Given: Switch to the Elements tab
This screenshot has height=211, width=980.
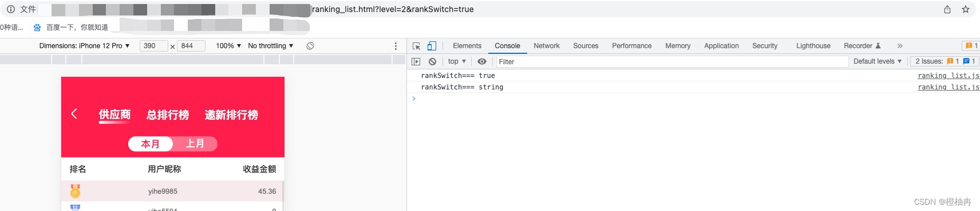Looking at the screenshot, I should (467, 46).
